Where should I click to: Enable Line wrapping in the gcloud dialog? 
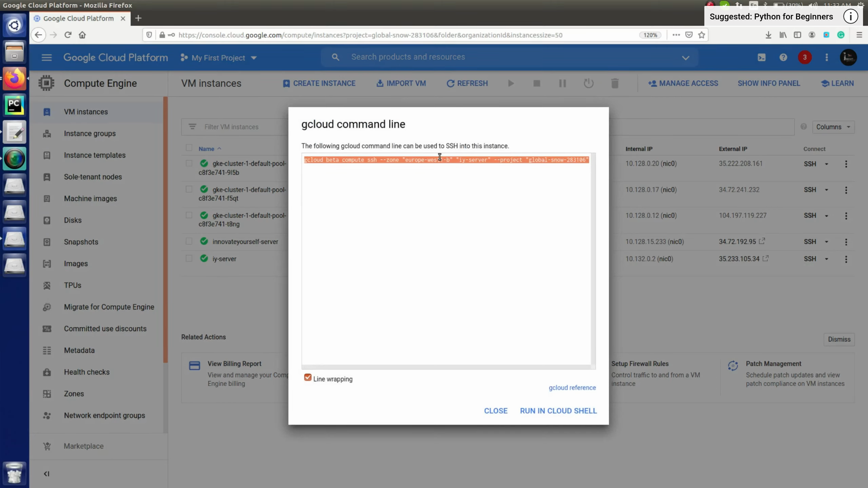(308, 377)
